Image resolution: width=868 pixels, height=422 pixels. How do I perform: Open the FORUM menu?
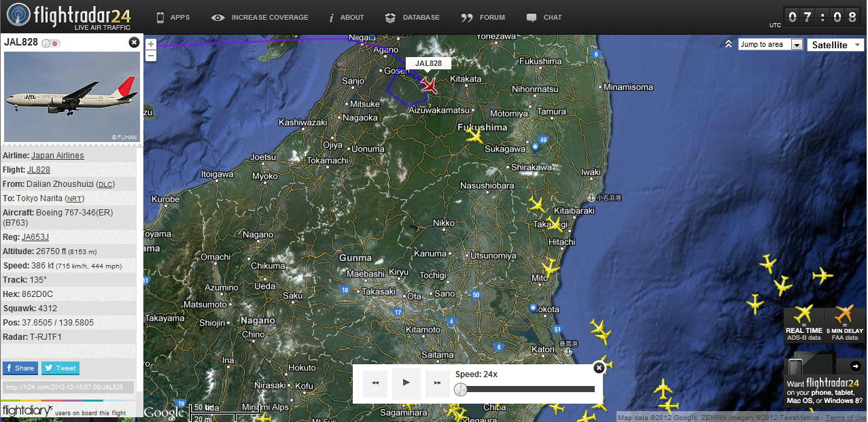(483, 17)
